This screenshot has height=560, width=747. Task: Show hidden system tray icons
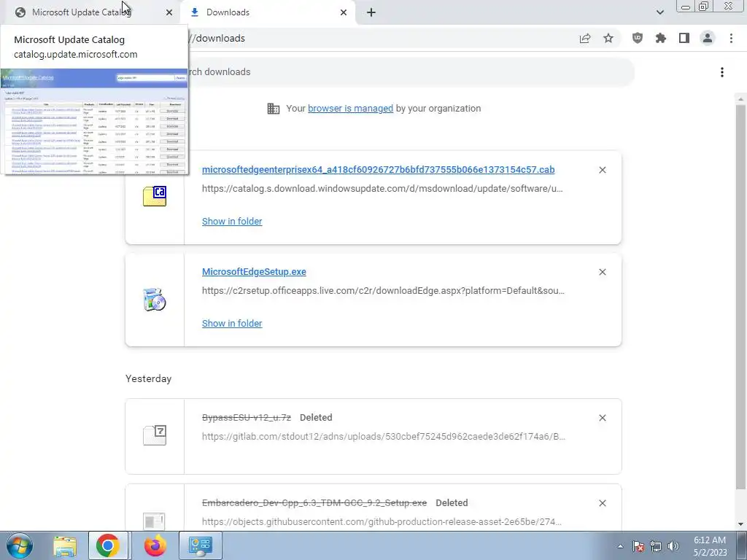coord(620,546)
